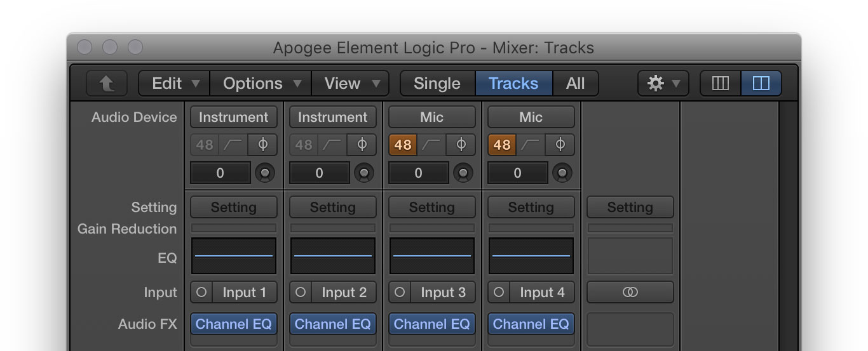
Task: Click the up-arrow hierarchy back button
Action: coord(107,83)
